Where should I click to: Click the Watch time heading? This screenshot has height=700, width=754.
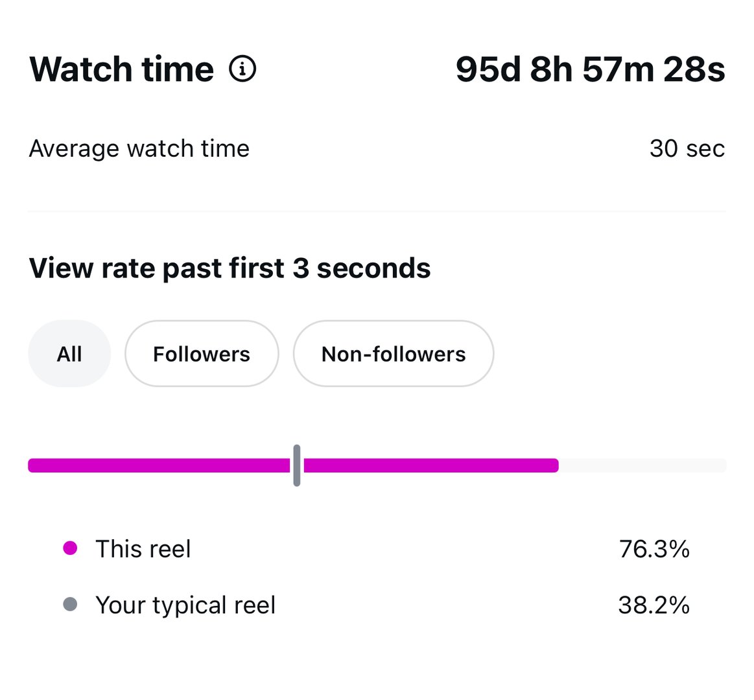[122, 69]
